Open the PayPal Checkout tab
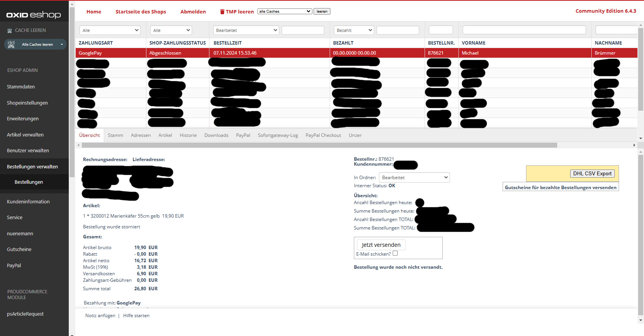Viewport: 644px width, 336px height. tap(323, 135)
